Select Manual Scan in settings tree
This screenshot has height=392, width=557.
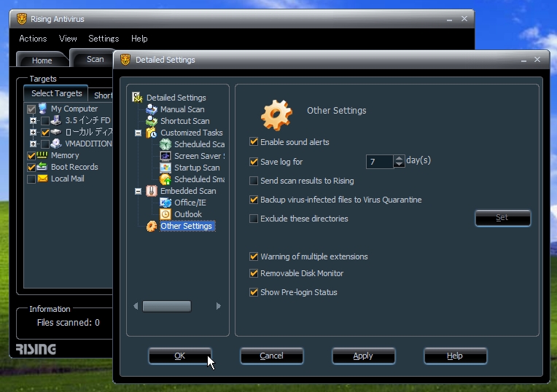tap(182, 109)
